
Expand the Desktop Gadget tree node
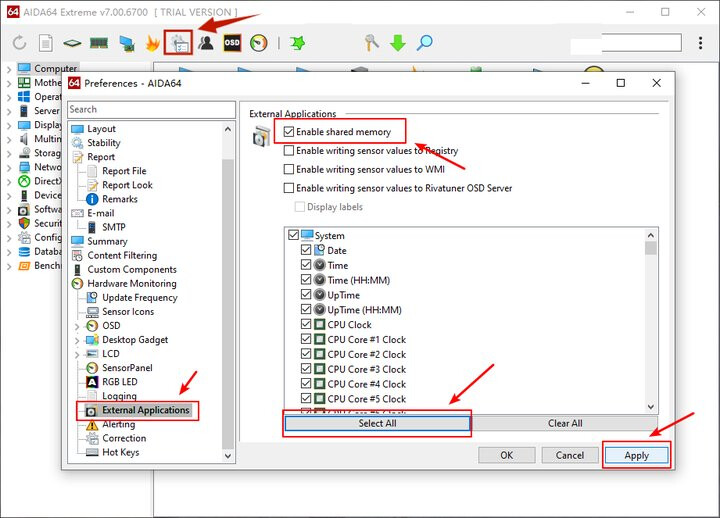point(78,340)
